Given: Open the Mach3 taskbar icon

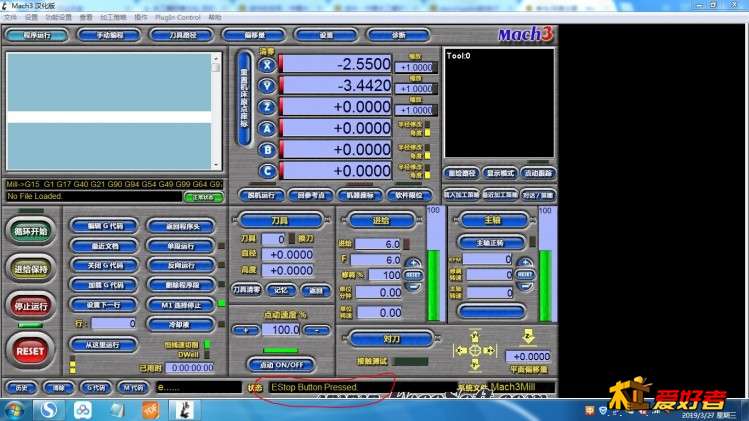Looking at the screenshot, I should 184,410.
